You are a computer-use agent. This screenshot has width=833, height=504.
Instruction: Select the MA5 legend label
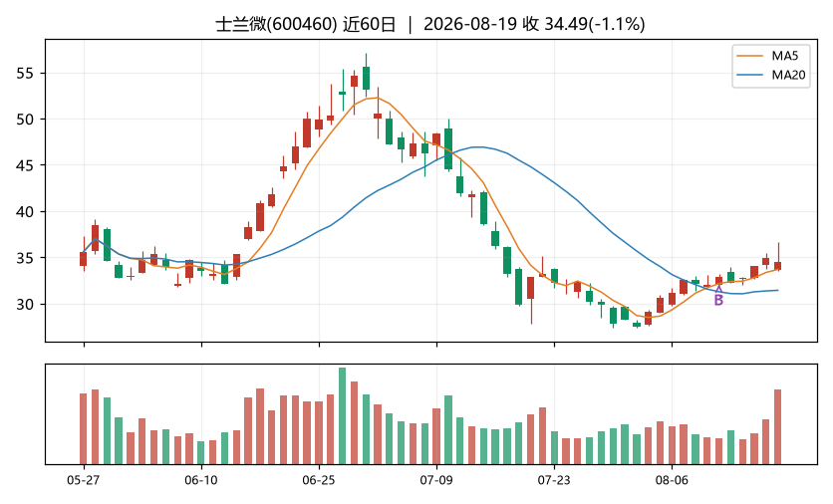(784, 56)
